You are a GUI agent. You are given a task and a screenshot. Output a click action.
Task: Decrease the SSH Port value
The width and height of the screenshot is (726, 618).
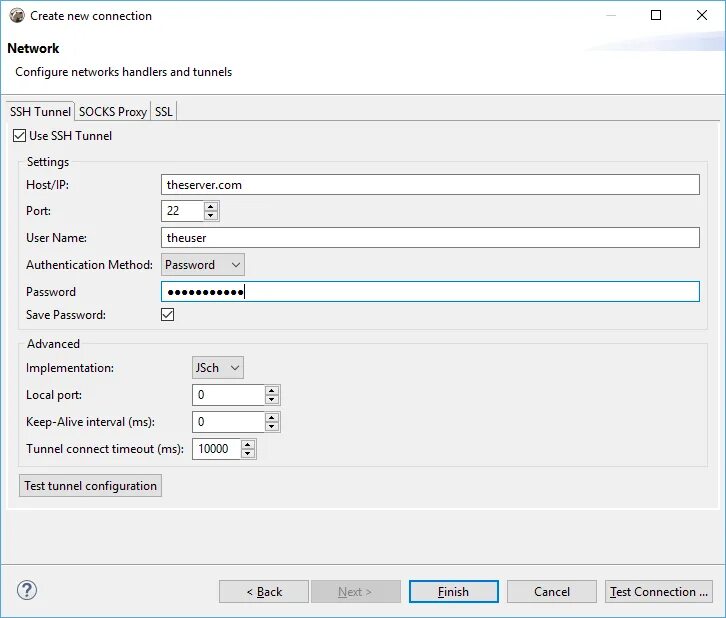pyautogui.click(x=211, y=215)
